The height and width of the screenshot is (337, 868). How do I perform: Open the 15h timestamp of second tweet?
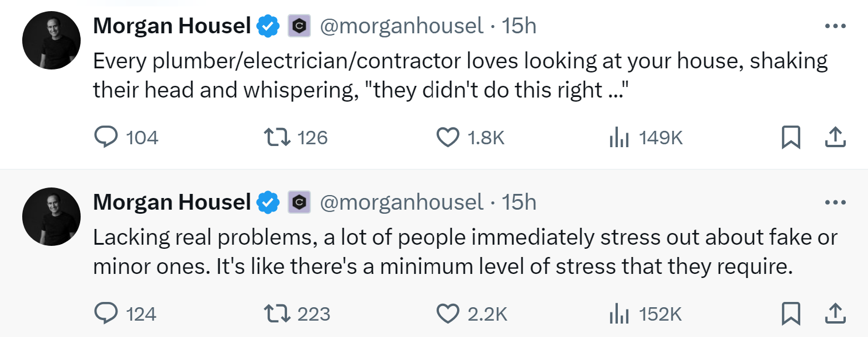519,202
